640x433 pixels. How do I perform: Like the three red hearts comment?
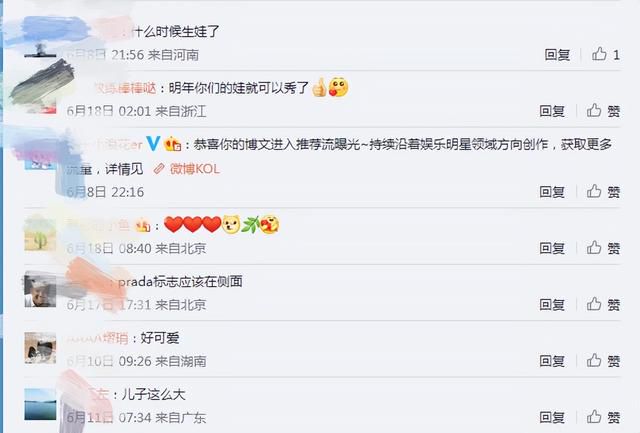pyautogui.click(x=603, y=248)
